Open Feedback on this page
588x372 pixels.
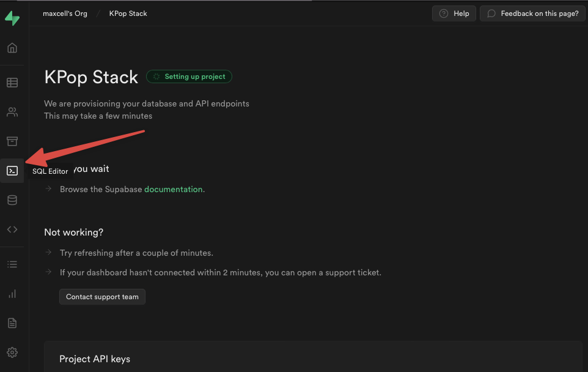pos(532,13)
